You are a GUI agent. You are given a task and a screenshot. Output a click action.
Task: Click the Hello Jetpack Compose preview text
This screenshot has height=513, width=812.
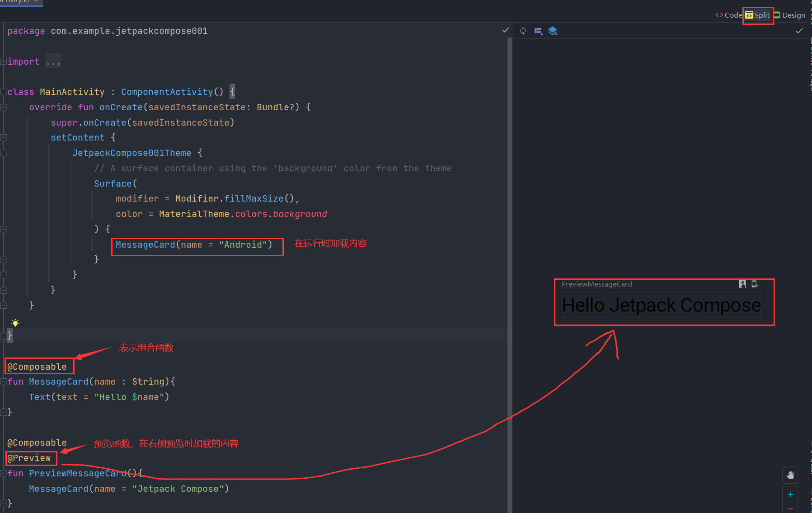(x=660, y=305)
